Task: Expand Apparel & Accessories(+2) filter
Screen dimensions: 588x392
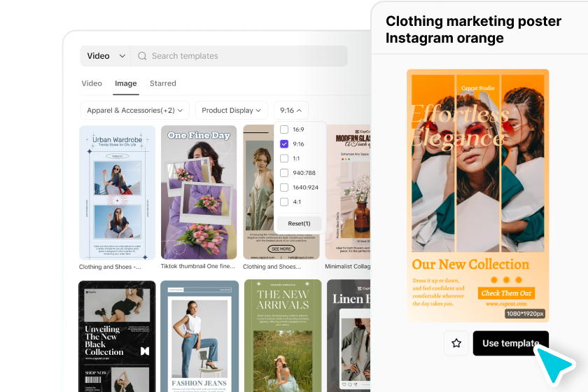Action: [135, 111]
